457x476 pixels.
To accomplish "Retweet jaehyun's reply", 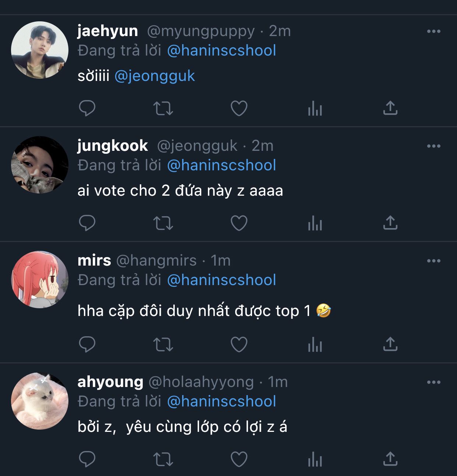I will click(163, 108).
